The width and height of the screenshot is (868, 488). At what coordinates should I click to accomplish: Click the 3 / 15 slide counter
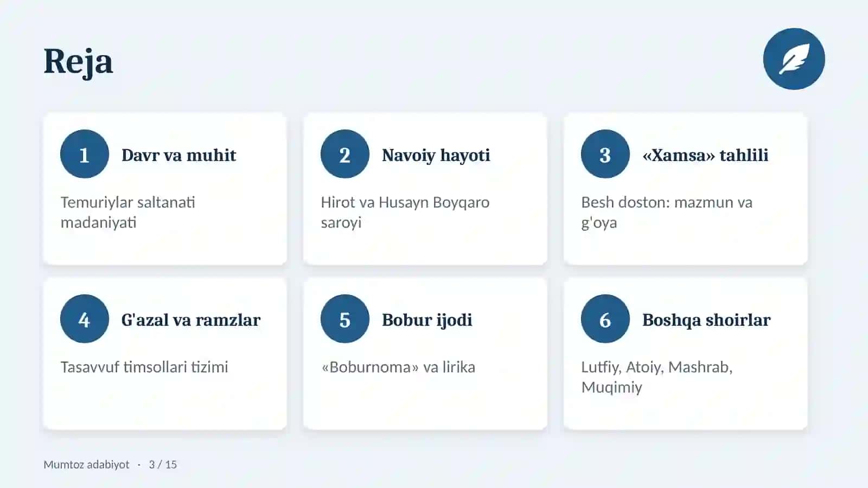coord(163,464)
